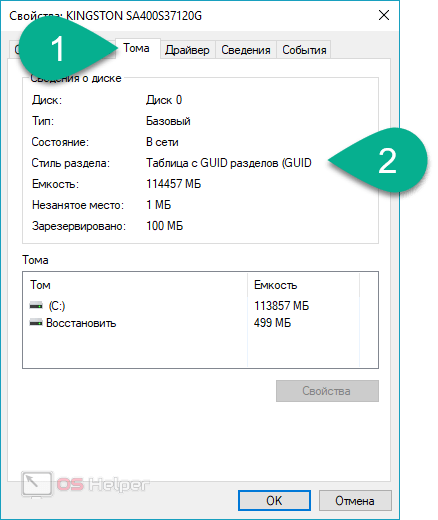Close the KINGSTON properties dialog
438x520 pixels.
pos(384,15)
